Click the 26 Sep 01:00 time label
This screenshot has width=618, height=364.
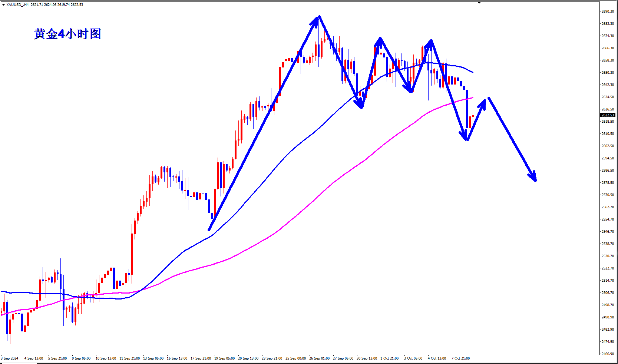pos(320,358)
